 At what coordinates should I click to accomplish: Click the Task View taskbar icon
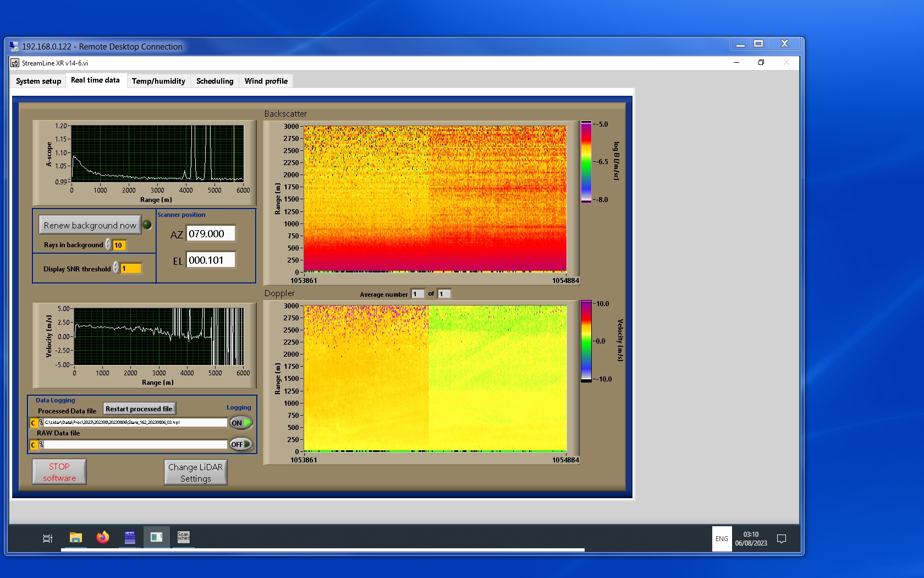(48, 538)
